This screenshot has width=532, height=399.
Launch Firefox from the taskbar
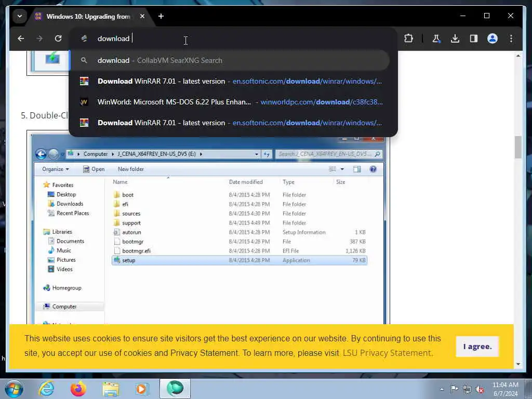tap(78, 389)
